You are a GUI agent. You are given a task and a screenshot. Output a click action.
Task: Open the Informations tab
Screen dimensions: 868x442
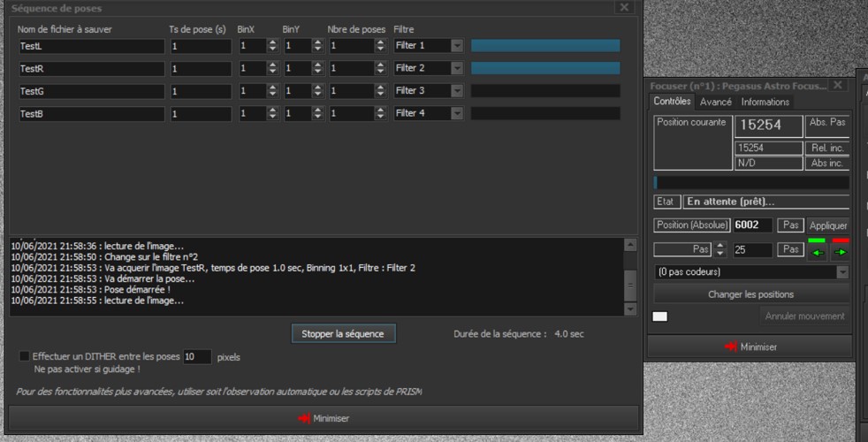point(765,102)
